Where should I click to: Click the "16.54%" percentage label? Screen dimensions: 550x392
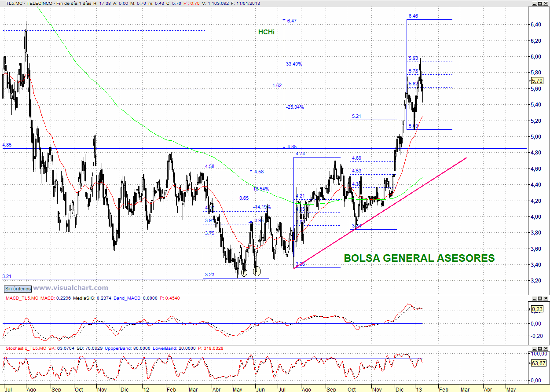pos(262,189)
